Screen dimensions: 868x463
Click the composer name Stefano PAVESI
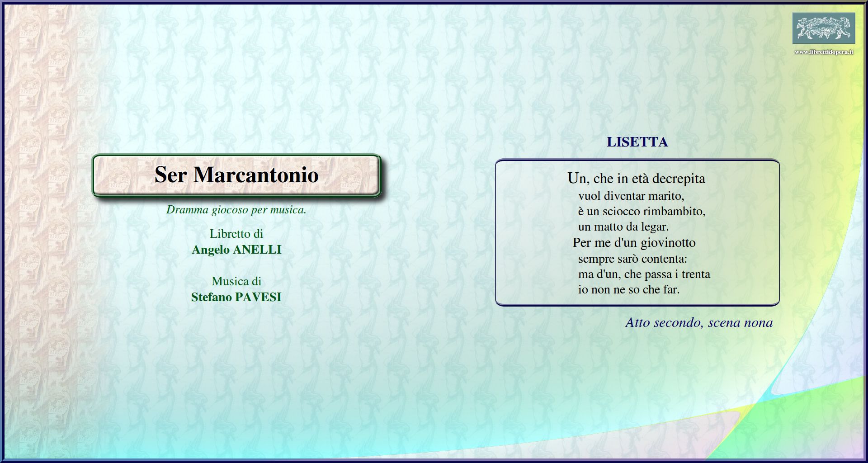(236, 297)
